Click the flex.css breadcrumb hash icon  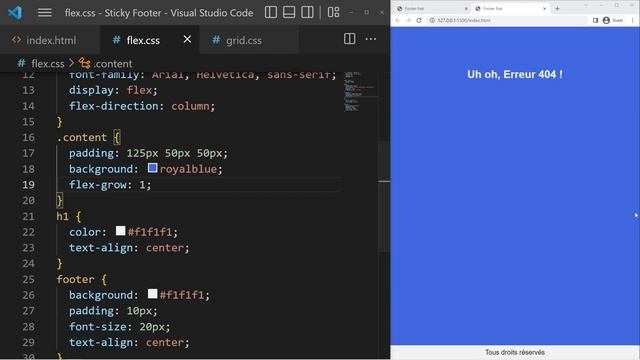pos(21,63)
